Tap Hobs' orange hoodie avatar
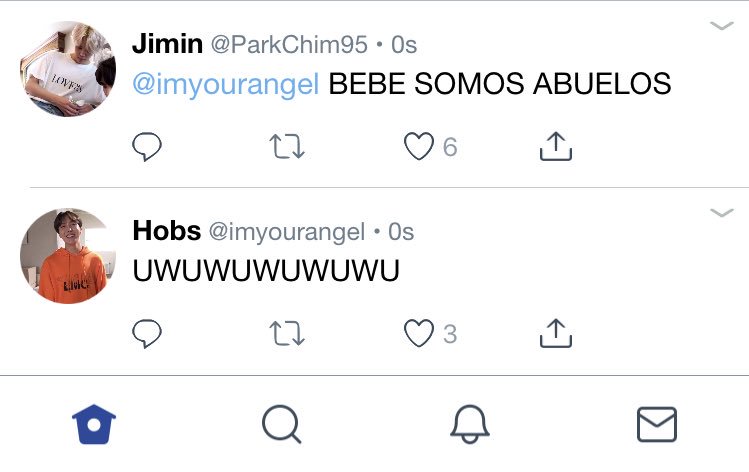This screenshot has height=472, width=749. coord(67,256)
